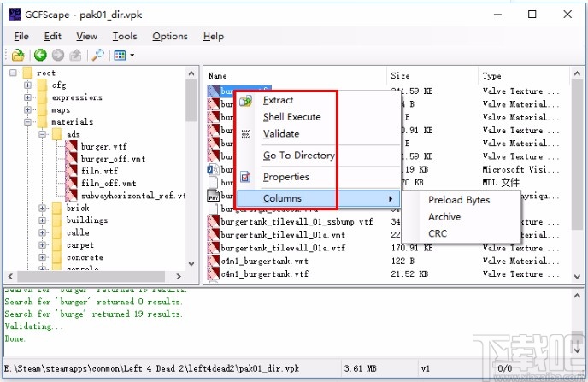This screenshot has width=588, height=382.
Task: Expand the expressions folder node
Action: pyautogui.click(x=27, y=97)
